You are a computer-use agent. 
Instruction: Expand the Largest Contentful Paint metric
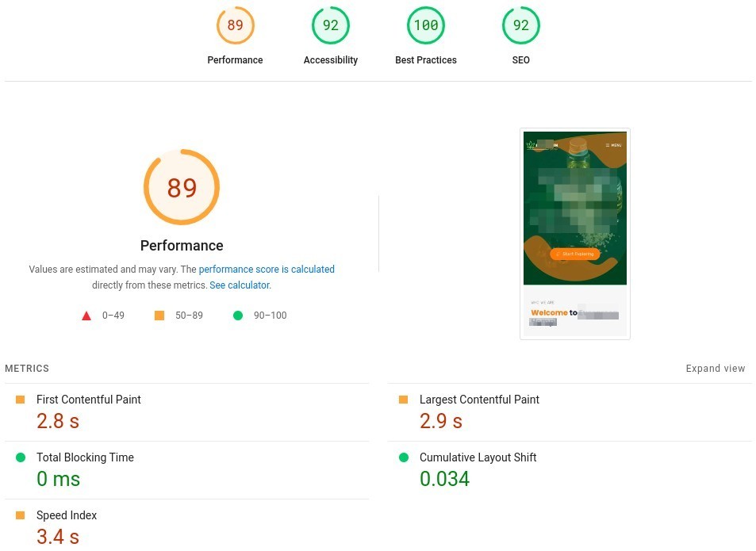570,412
